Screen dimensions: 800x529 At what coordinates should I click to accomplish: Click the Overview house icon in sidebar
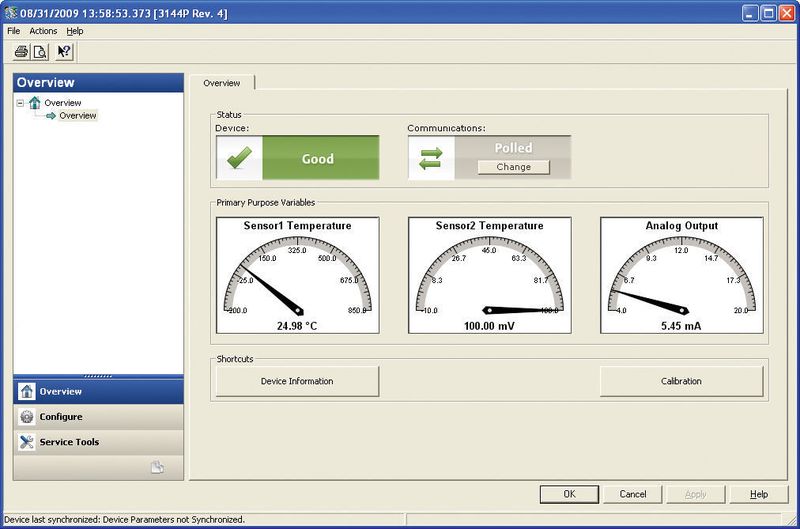tap(27, 392)
